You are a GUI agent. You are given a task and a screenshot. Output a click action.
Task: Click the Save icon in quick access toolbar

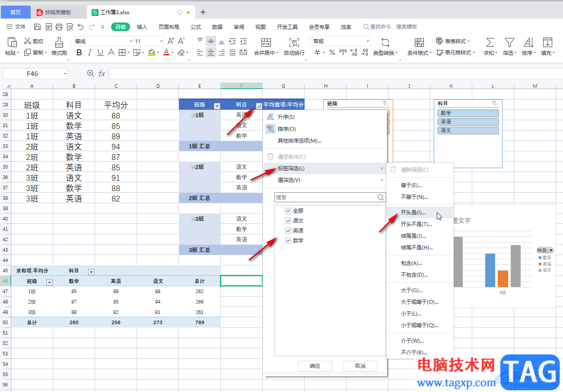click(x=38, y=27)
